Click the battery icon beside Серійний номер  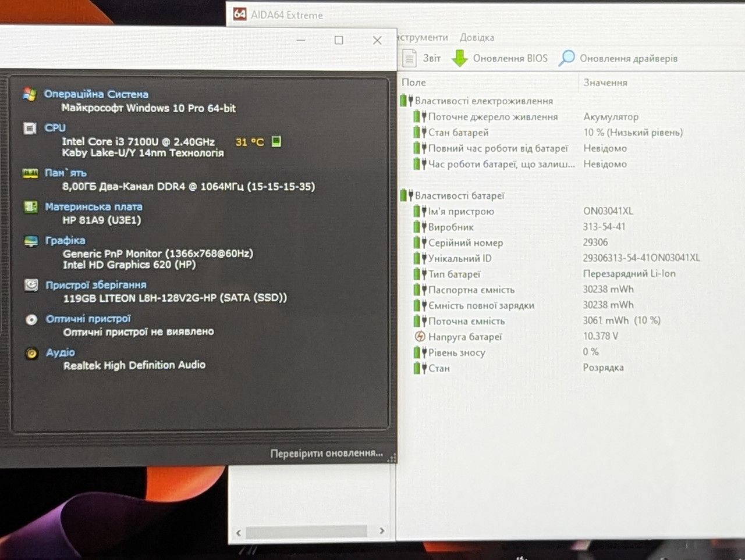pos(420,242)
